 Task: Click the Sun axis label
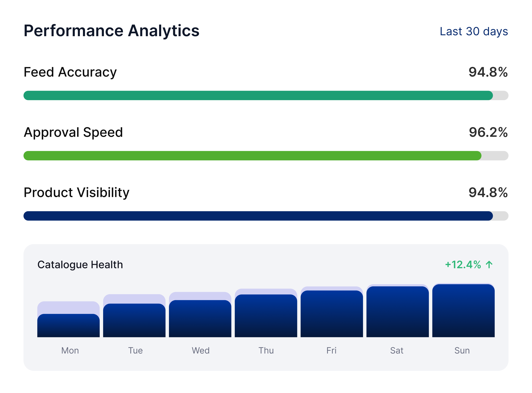pyautogui.click(x=462, y=350)
